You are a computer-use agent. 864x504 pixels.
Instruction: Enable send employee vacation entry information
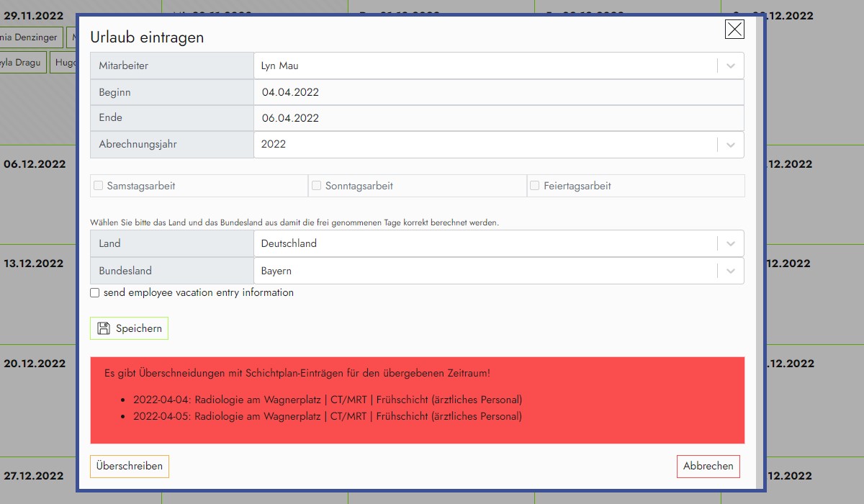(95, 293)
